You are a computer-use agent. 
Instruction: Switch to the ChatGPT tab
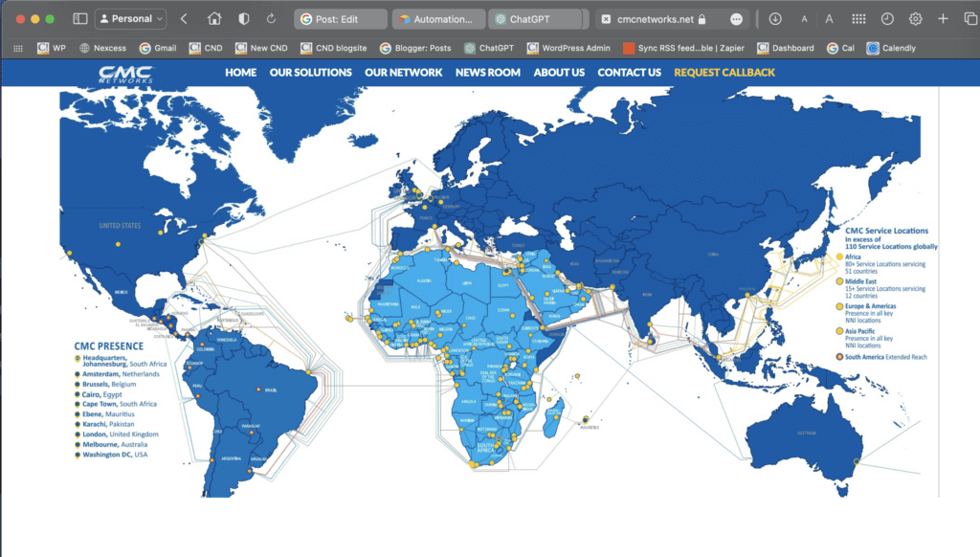[x=535, y=19]
